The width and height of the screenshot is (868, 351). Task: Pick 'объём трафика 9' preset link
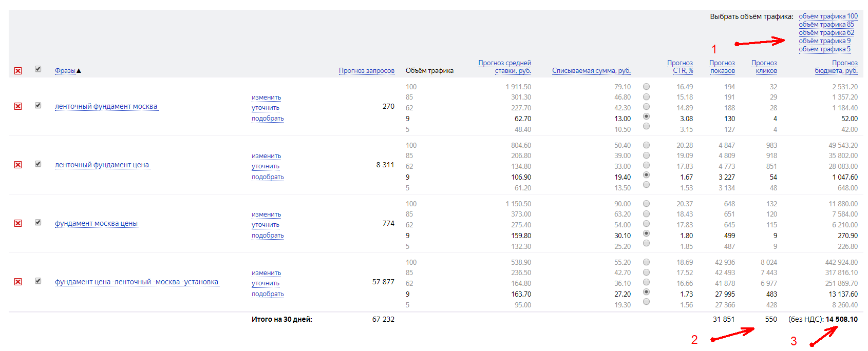824,41
